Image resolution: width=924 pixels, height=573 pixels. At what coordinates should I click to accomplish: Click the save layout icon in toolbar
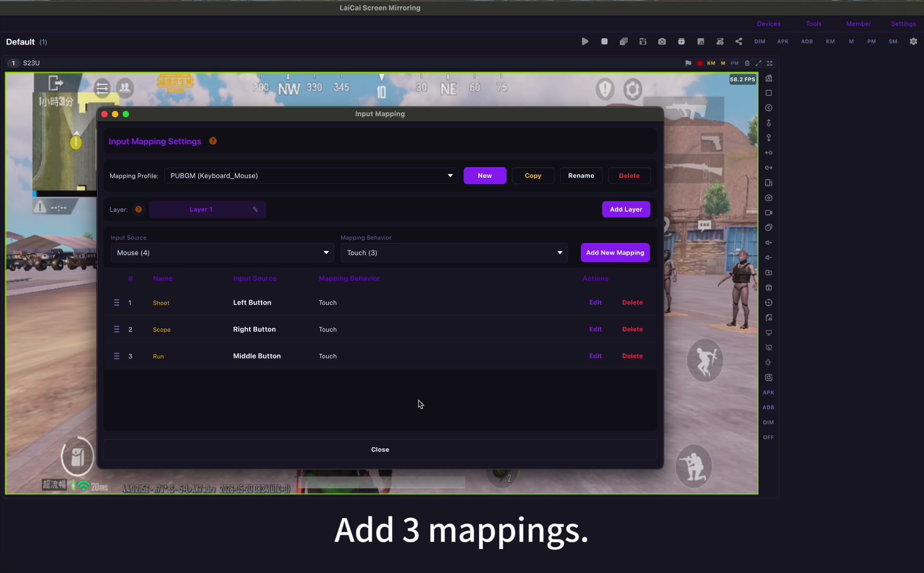(643, 41)
